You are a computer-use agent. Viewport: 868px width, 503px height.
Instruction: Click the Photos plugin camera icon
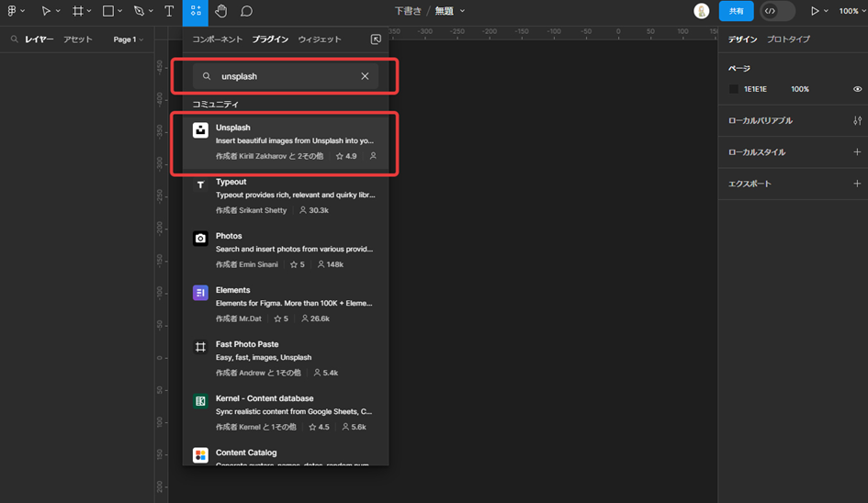[200, 239]
